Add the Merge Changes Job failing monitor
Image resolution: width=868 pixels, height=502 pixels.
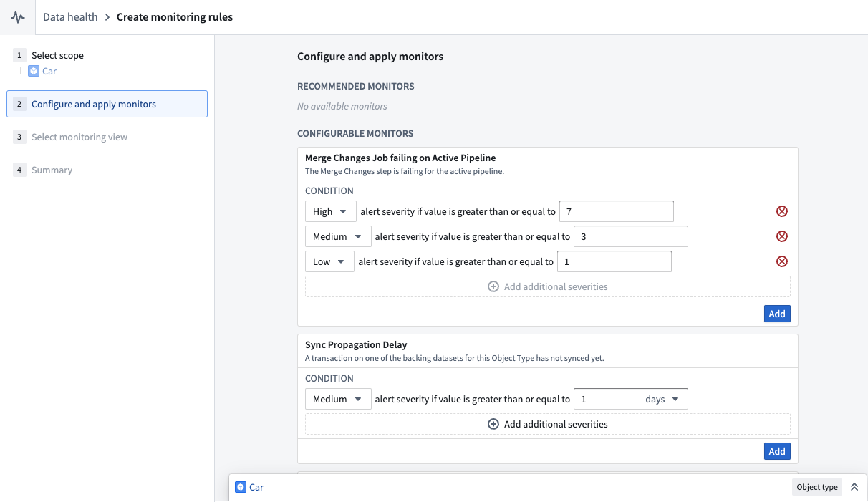777,314
